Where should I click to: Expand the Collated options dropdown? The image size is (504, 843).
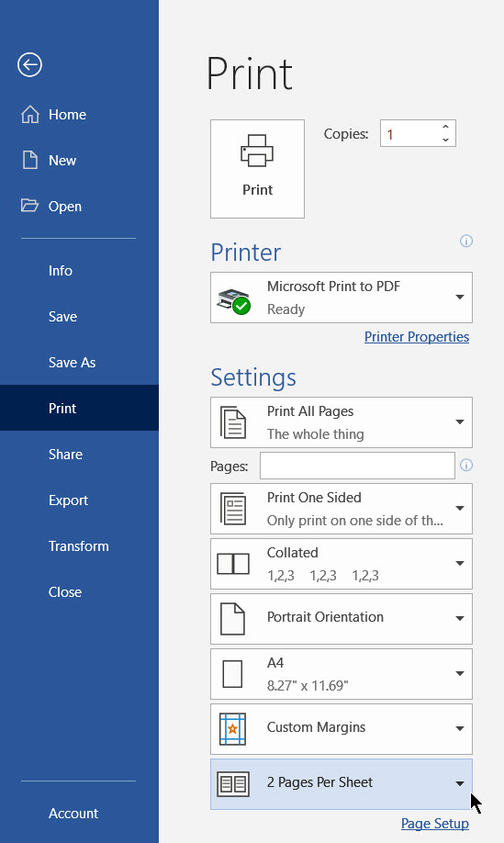pos(342,564)
